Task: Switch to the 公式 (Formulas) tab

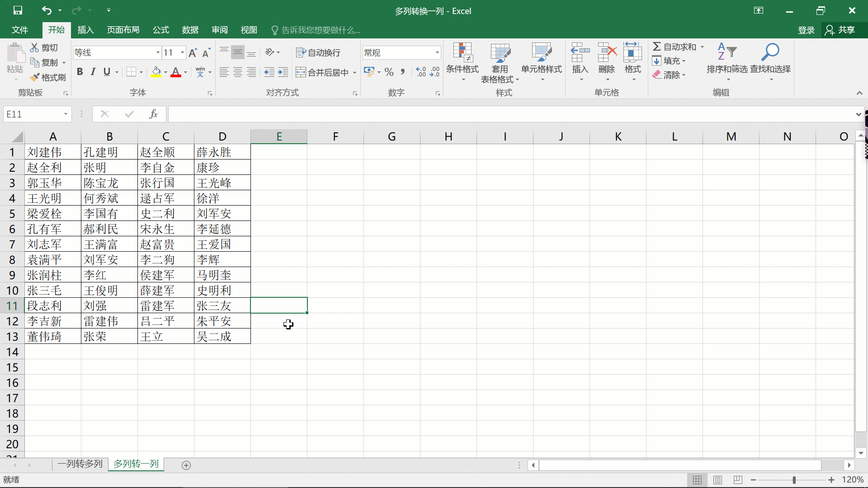Action: (160, 30)
